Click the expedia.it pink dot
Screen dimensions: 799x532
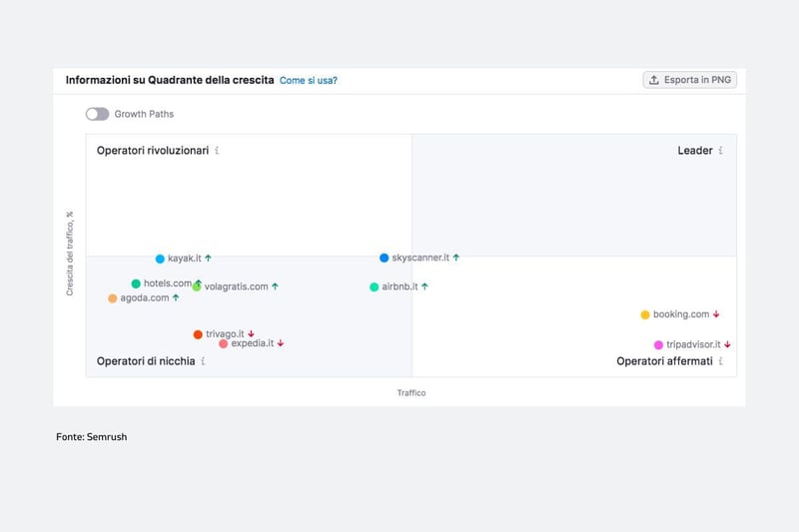click(223, 344)
